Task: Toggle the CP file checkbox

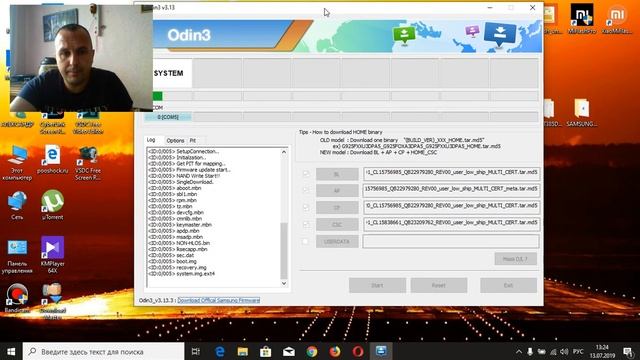Action: click(x=306, y=207)
